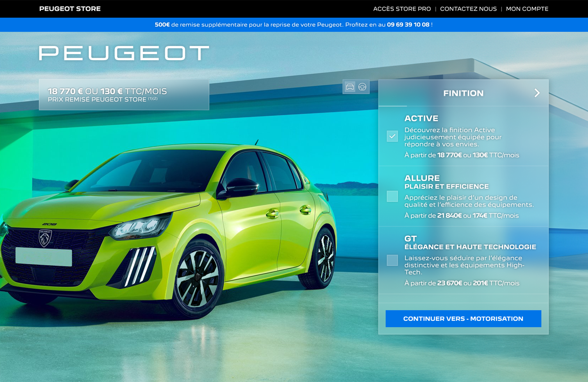Select the Allure finish checkbox
Viewport: 588px width, 382px height.
(392, 196)
